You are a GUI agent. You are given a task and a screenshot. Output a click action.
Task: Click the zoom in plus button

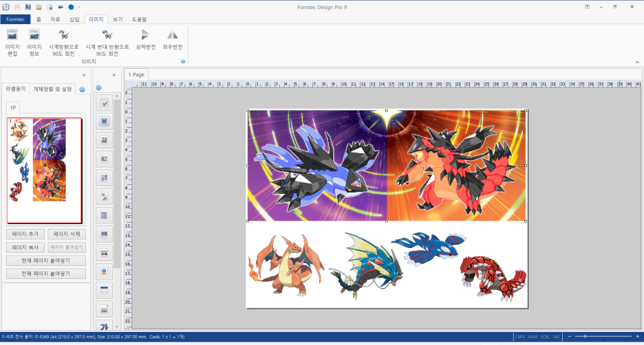point(637,336)
